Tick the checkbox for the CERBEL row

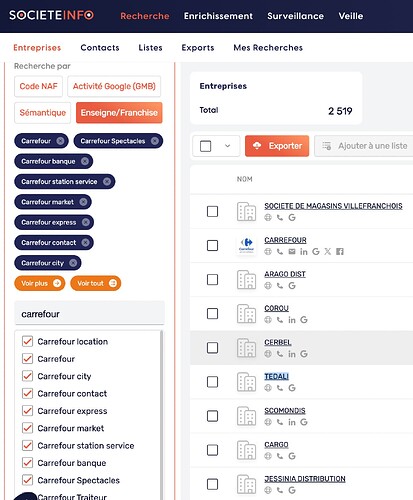pyautogui.click(x=212, y=348)
